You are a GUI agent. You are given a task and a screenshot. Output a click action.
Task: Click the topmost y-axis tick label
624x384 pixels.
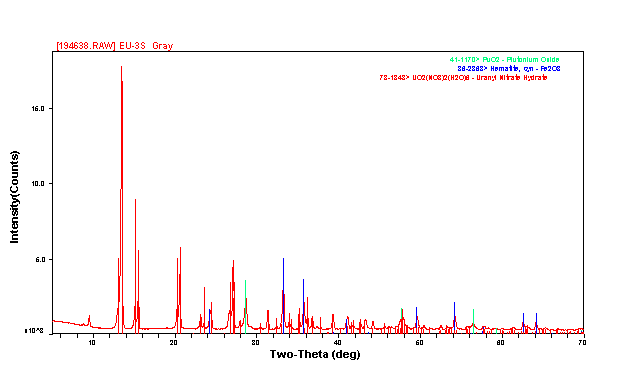(38, 108)
